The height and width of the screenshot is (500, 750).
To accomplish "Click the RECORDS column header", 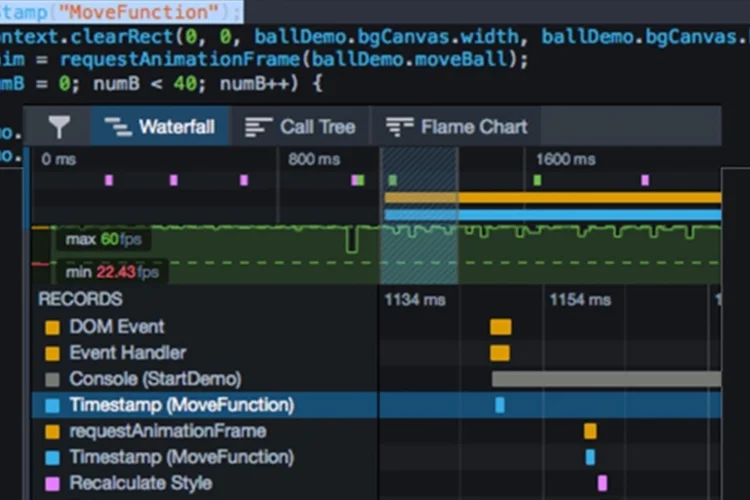I will pos(80,299).
